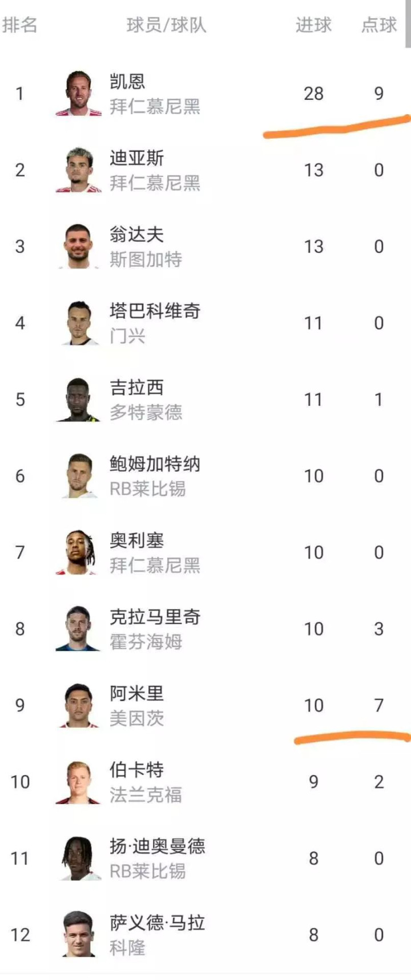Image resolution: width=411 pixels, height=980 pixels.
Task: Tap the 球员/球队 column header
Action: coord(166,25)
